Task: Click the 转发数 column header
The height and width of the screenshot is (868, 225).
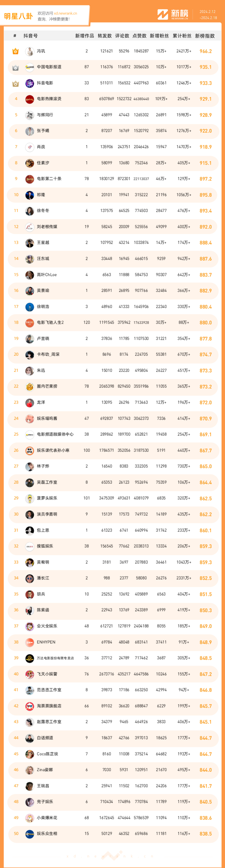Action: pyautogui.click(x=105, y=36)
